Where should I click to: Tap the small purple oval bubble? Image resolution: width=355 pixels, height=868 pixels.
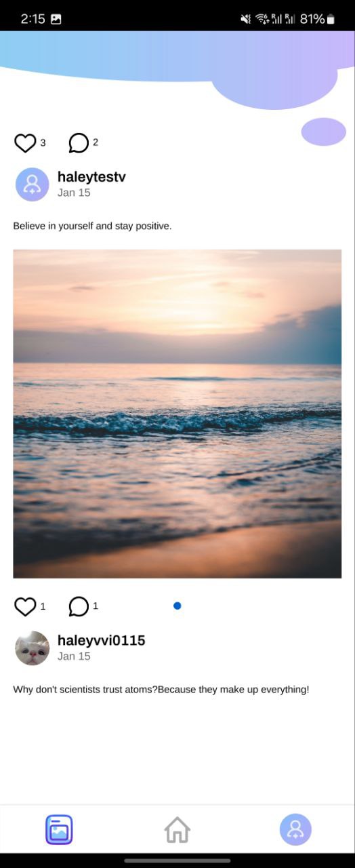pos(324,132)
